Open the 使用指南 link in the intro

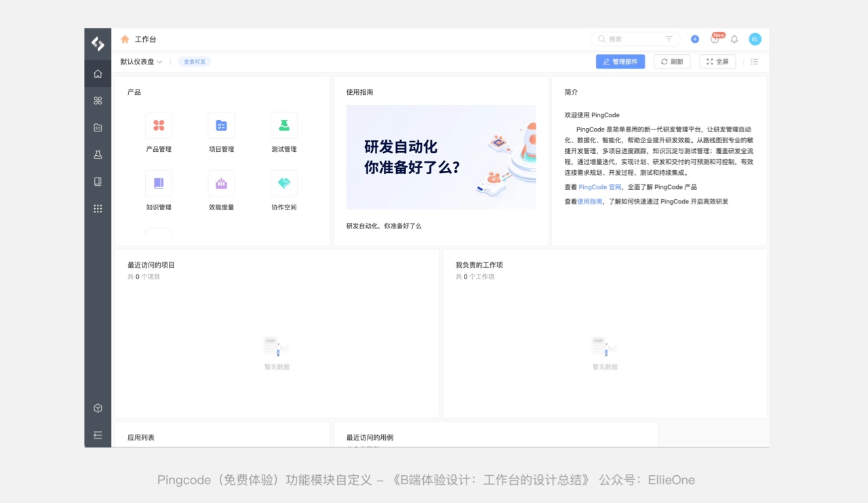pos(590,201)
